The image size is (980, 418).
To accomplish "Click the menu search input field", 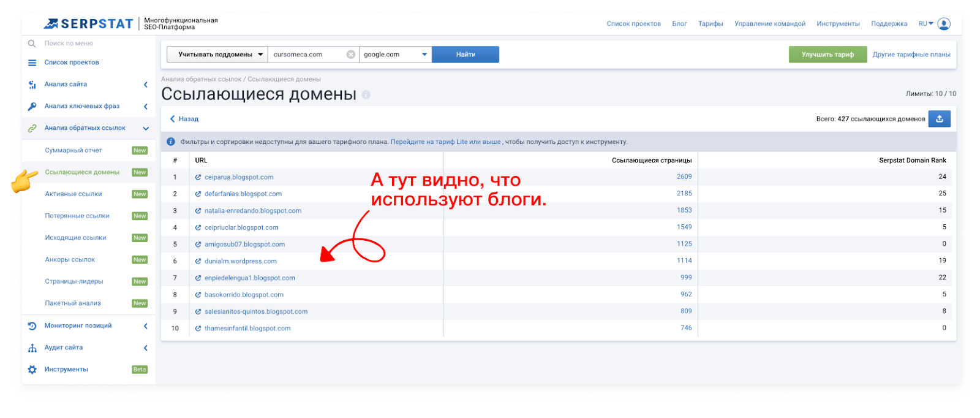I will [x=92, y=44].
